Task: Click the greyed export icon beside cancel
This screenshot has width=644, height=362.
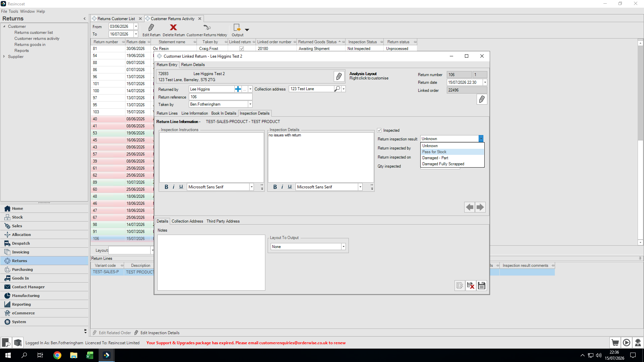Action: point(460,286)
